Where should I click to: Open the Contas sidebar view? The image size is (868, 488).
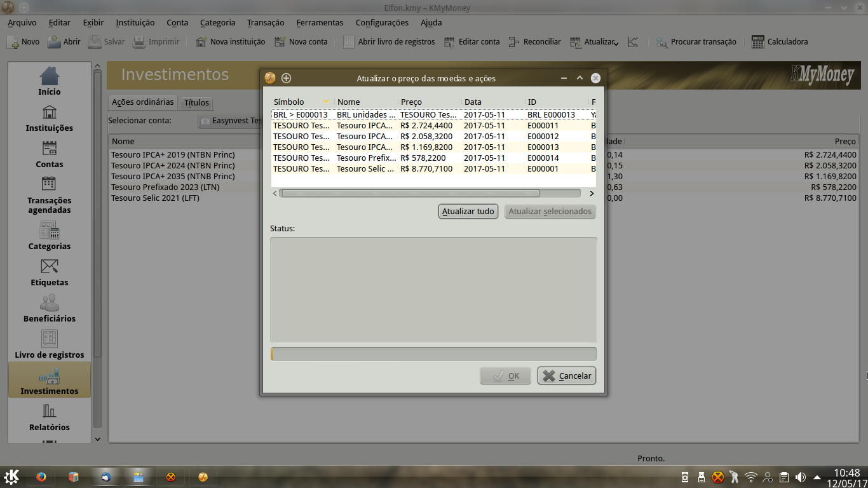[x=50, y=154]
